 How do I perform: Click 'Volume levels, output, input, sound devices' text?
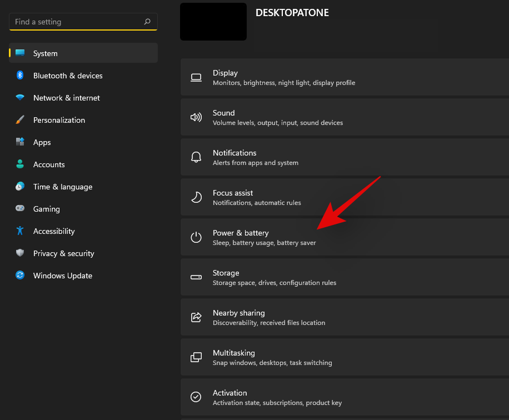[278, 123]
